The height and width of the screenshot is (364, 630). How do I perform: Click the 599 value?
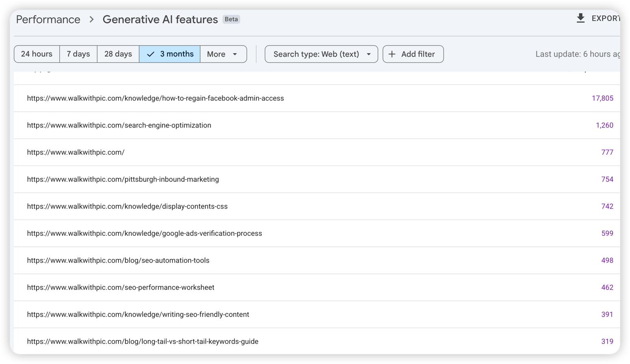607,233
